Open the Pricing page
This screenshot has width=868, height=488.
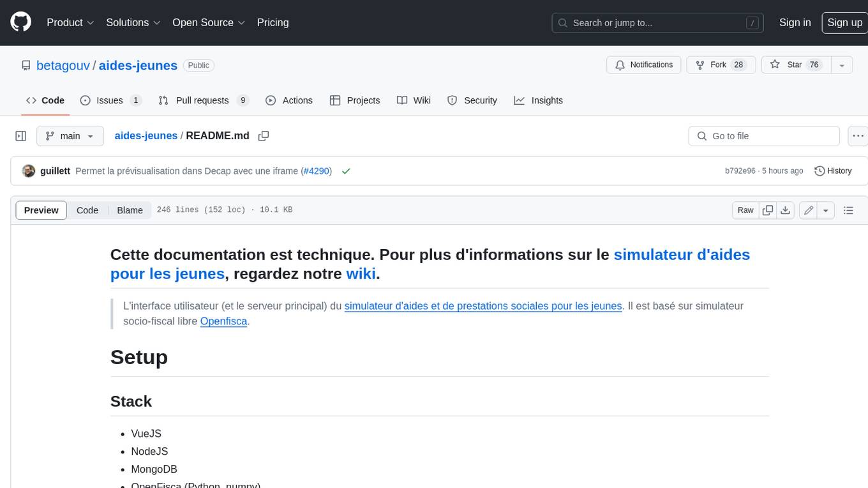(x=273, y=22)
